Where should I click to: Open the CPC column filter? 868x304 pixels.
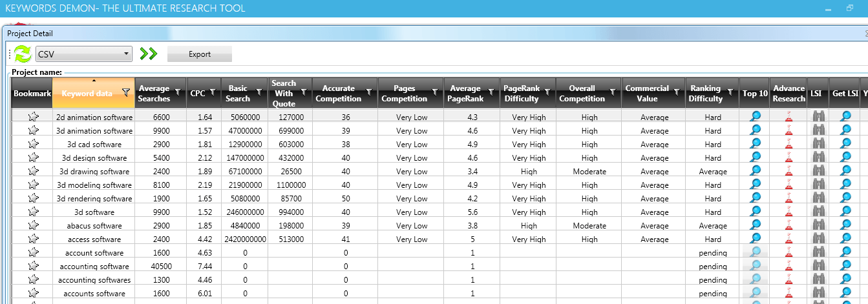click(213, 93)
